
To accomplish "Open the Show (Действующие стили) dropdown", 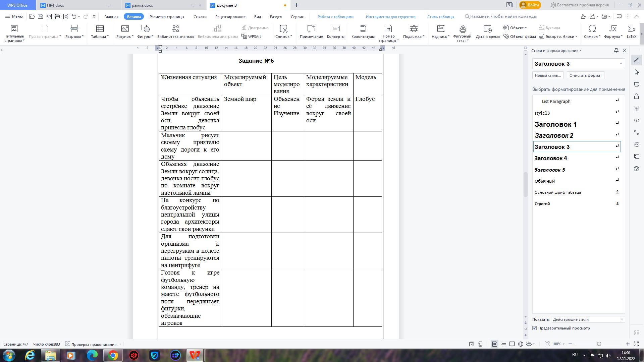I will point(622,319).
